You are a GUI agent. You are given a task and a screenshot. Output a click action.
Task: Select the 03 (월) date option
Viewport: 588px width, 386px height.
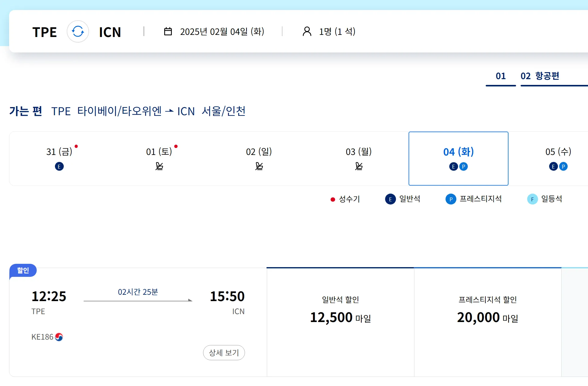tap(359, 158)
